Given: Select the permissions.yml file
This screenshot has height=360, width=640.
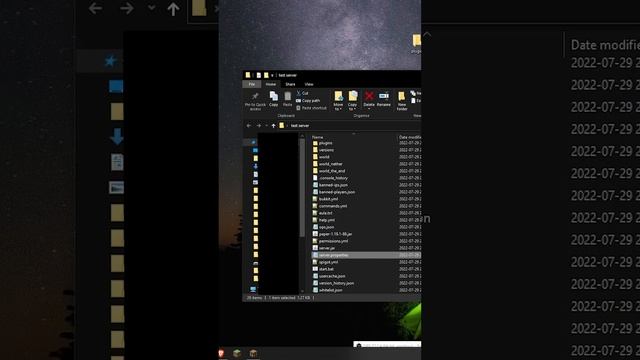Looking at the screenshot, I should point(330,241).
